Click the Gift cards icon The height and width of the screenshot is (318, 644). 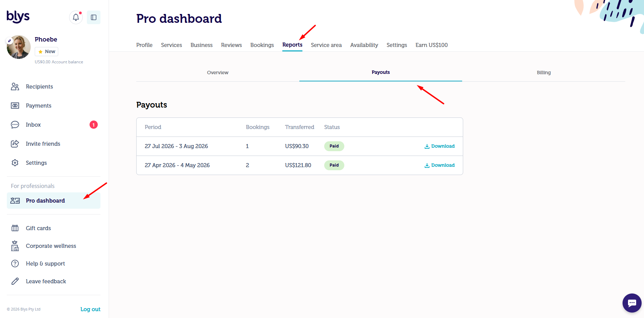[x=15, y=228]
